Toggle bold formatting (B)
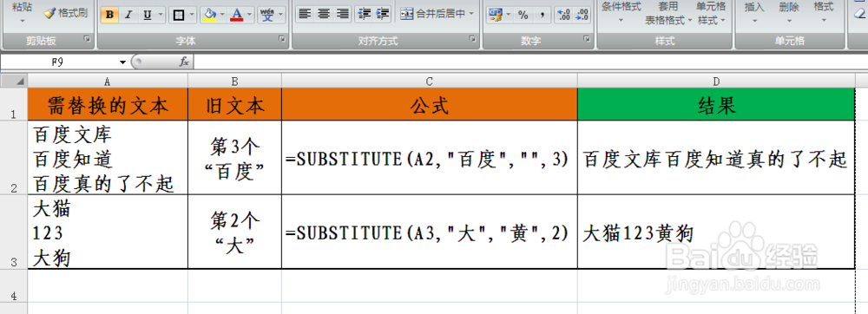868x314 pixels. click(x=109, y=15)
